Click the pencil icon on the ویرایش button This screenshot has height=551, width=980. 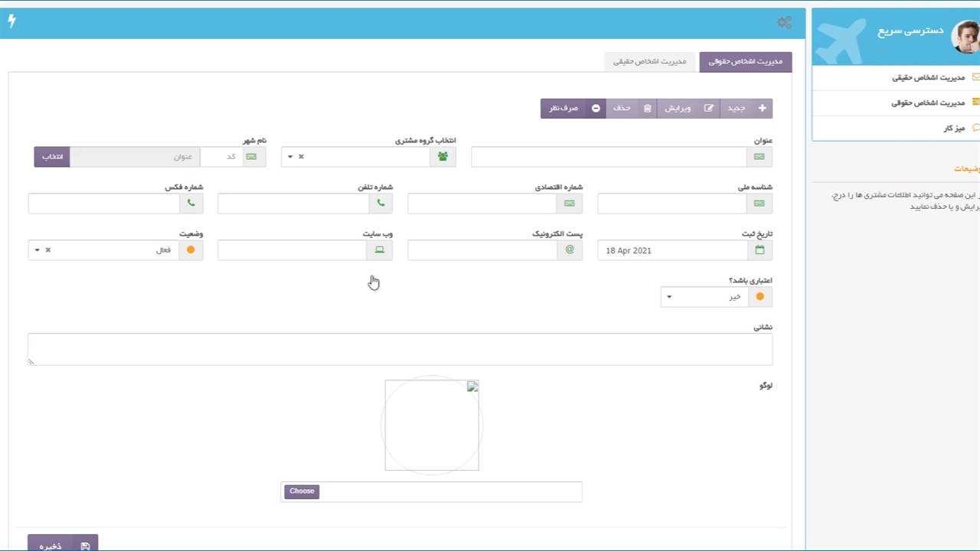(708, 109)
